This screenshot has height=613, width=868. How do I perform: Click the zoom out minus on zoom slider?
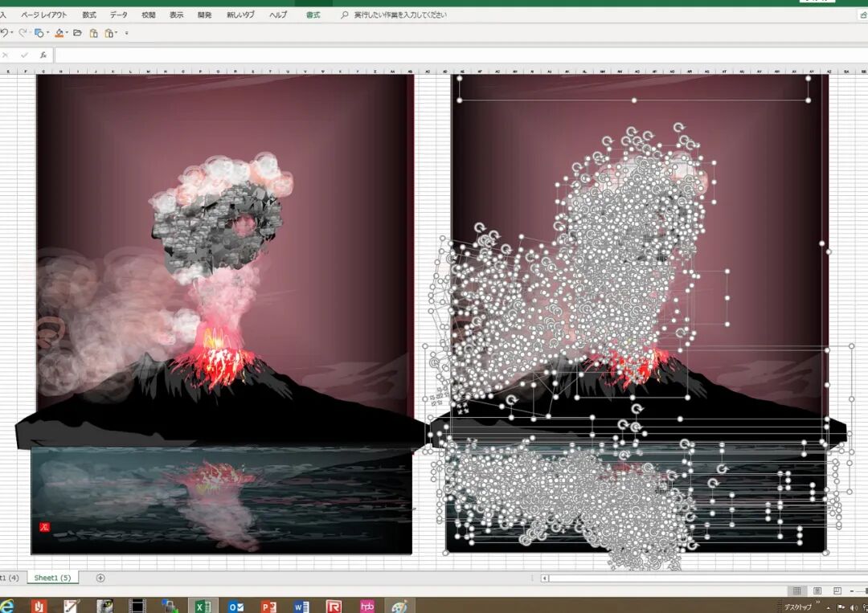[x=852, y=591]
